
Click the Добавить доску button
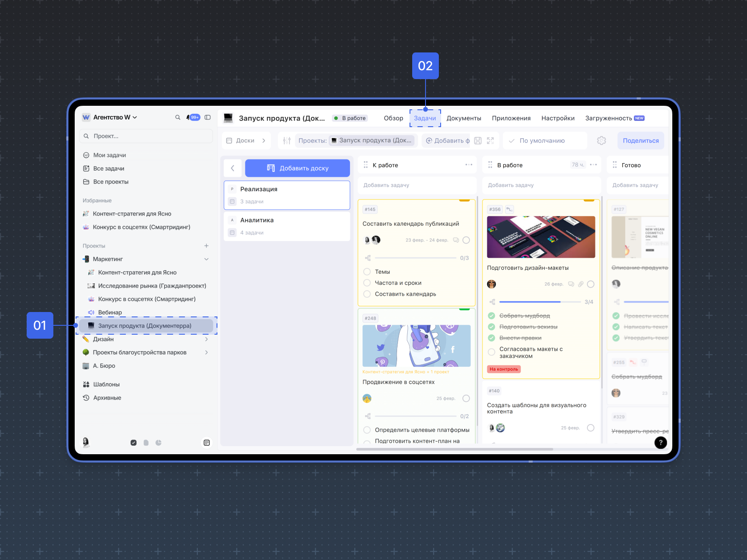coord(297,168)
